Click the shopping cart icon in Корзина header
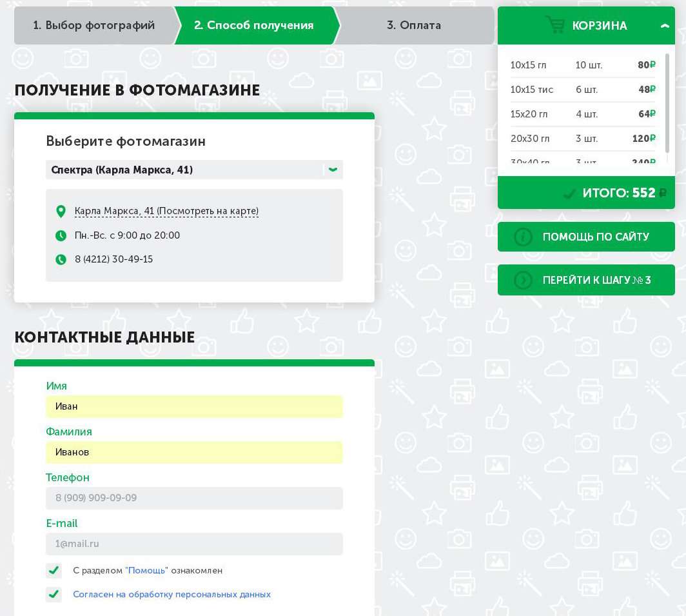The width and height of the screenshot is (686, 616). (555, 25)
